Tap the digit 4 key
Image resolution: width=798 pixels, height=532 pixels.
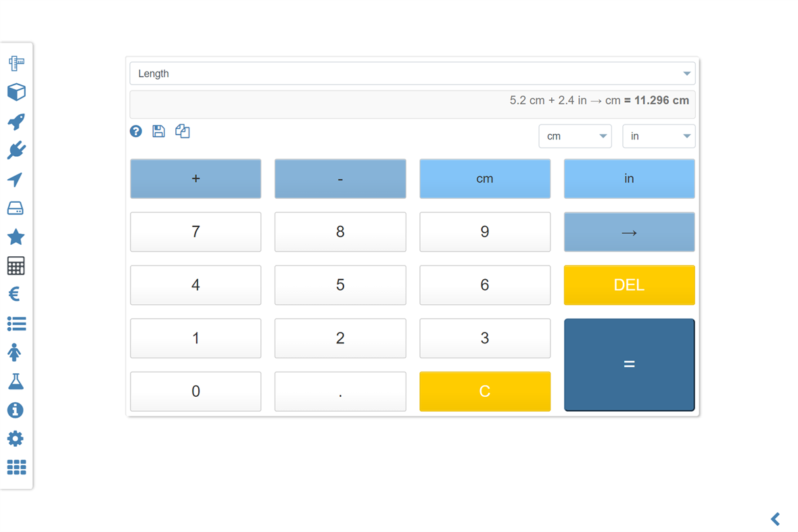[195, 285]
